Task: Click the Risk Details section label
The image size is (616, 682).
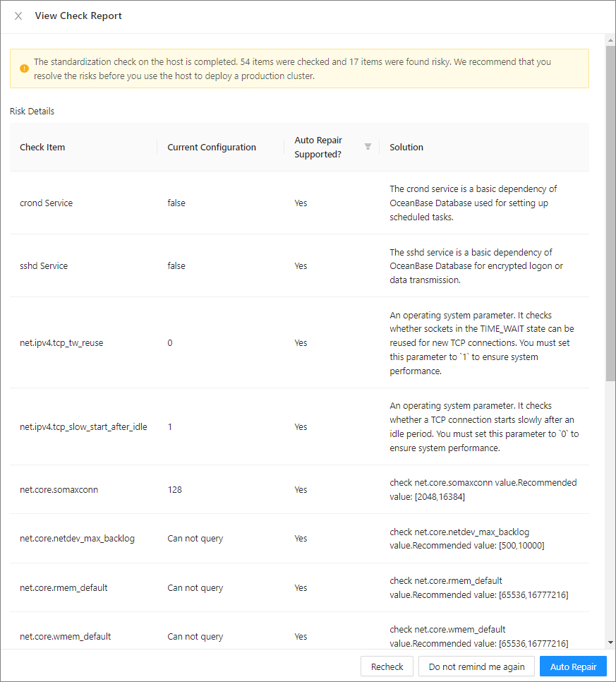Action: click(x=32, y=112)
